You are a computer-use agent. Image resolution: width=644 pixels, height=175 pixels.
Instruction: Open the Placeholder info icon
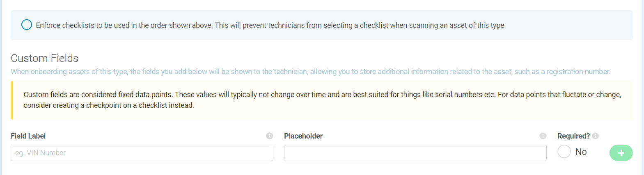(x=543, y=136)
